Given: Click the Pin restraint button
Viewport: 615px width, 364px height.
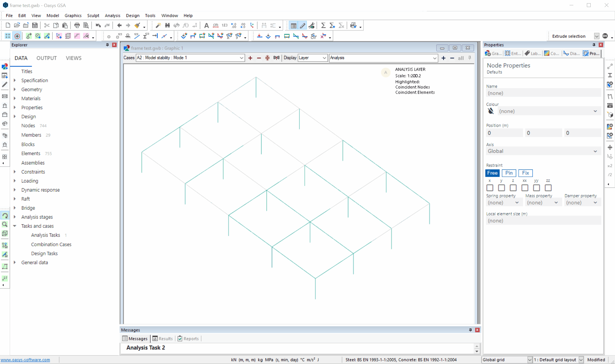Looking at the screenshot, I should tap(509, 173).
